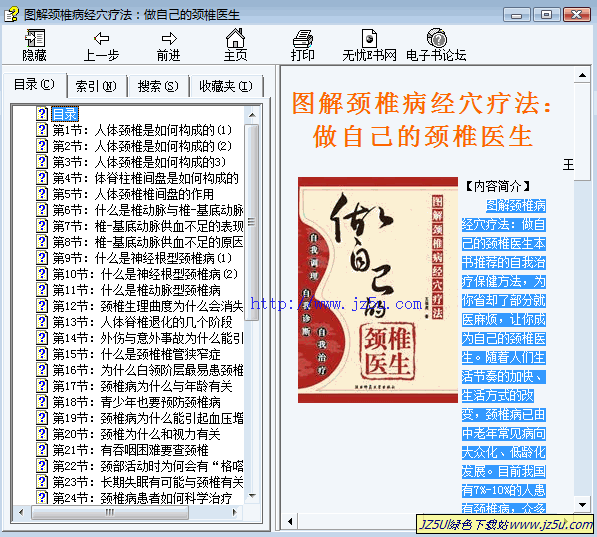Switch to the 目录(C) tab
597x537 pixels.
(34, 85)
